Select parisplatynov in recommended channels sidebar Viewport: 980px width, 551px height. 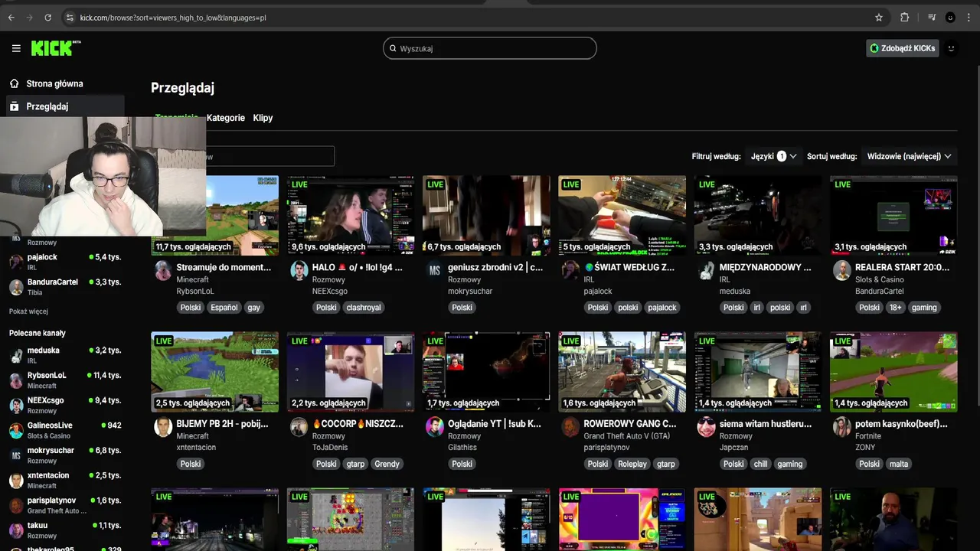(x=64, y=505)
